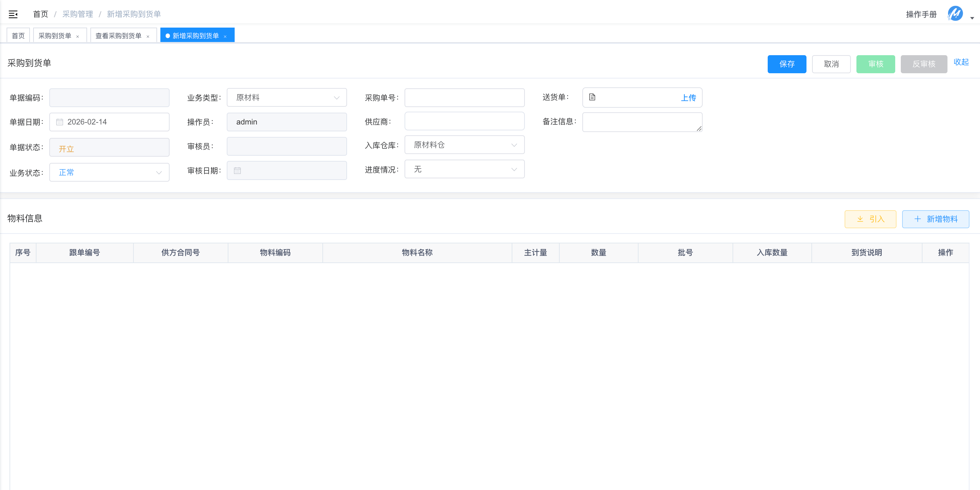The height and width of the screenshot is (490, 980).
Task: Open the 进度情况 dropdown showing 无
Action: (x=464, y=169)
